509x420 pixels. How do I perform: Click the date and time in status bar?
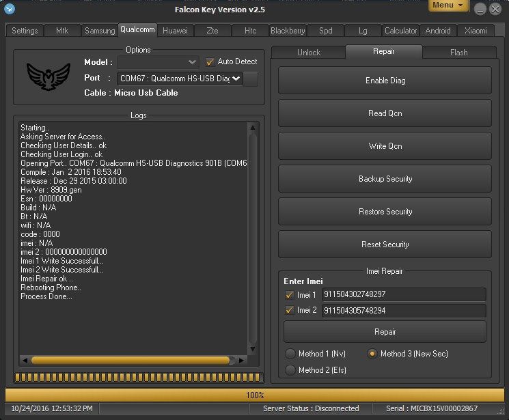52,408
